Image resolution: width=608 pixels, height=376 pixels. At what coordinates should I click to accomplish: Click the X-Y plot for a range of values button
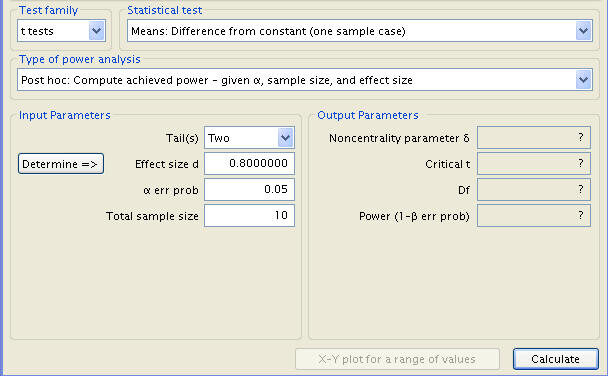pos(397,359)
